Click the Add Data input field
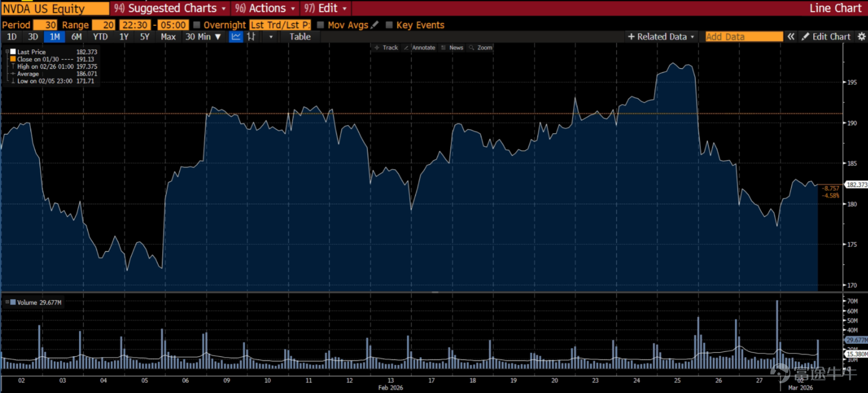 [744, 37]
